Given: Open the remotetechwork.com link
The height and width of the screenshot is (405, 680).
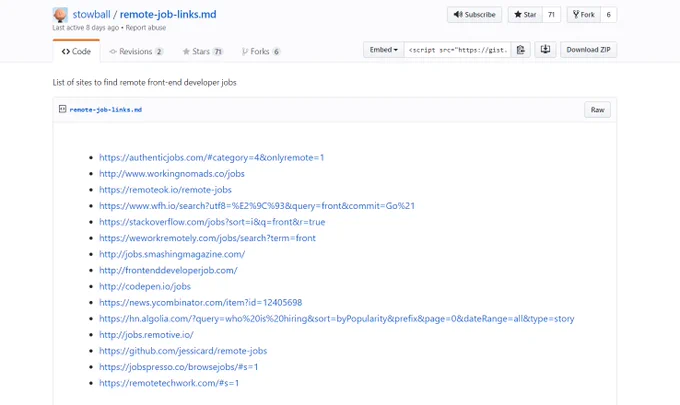Looking at the screenshot, I should coord(169,383).
